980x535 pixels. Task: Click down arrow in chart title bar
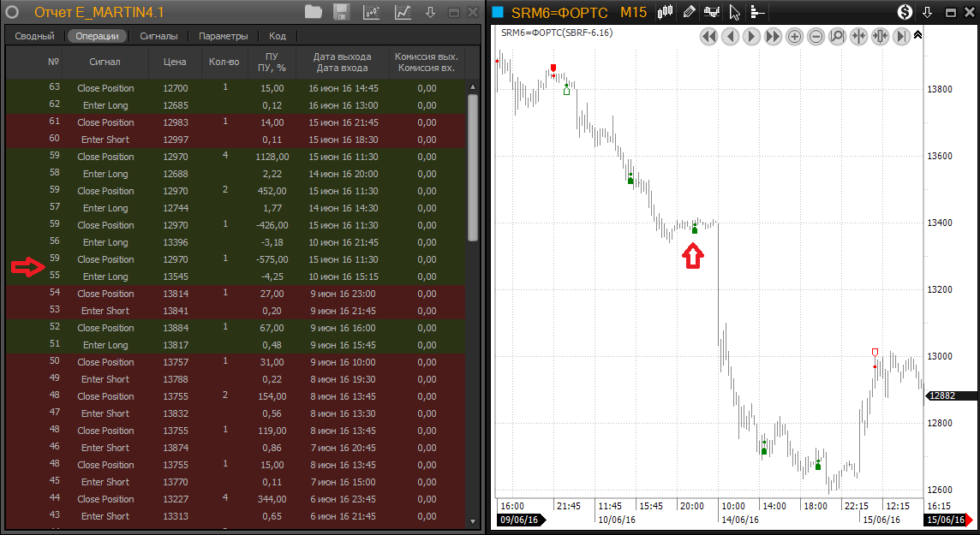927,12
